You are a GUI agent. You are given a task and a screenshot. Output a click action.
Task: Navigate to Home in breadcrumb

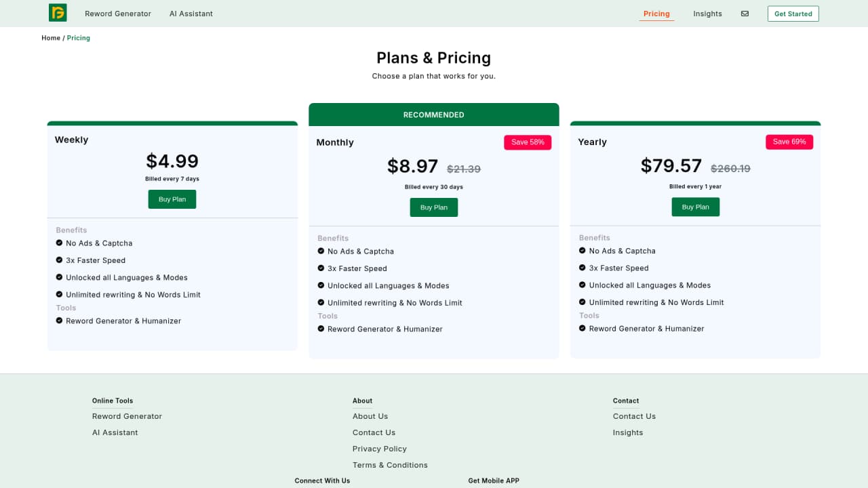pyautogui.click(x=51, y=38)
